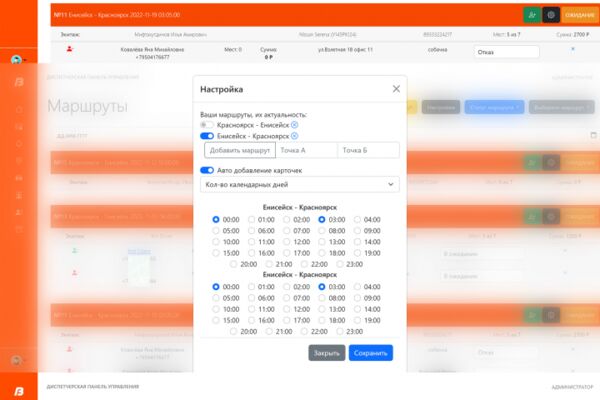The width and height of the screenshot is (600, 400).
Task: Open the calendar icon beside the date filter
Action: pos(593,135)
